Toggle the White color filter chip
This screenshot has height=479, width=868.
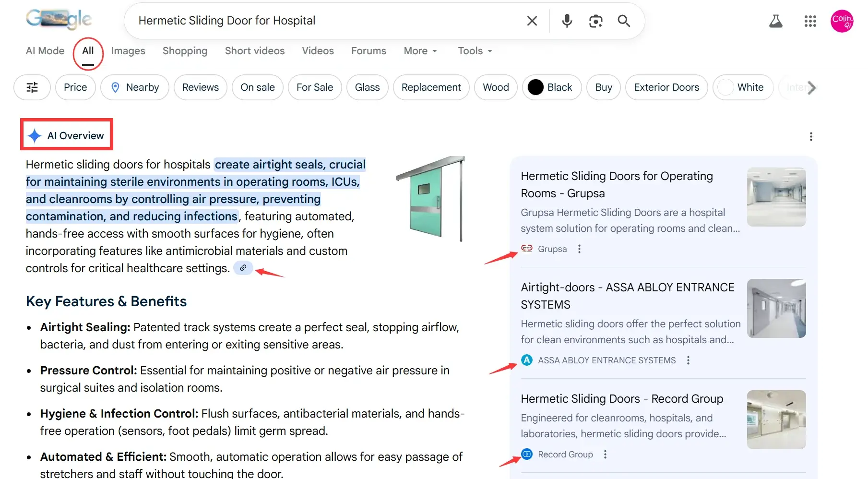click(x=742, y=87)
